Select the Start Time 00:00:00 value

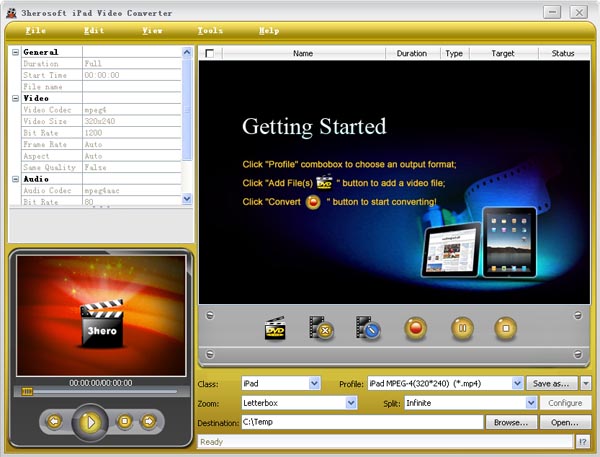pyautogui.click(x=132, y=75)
